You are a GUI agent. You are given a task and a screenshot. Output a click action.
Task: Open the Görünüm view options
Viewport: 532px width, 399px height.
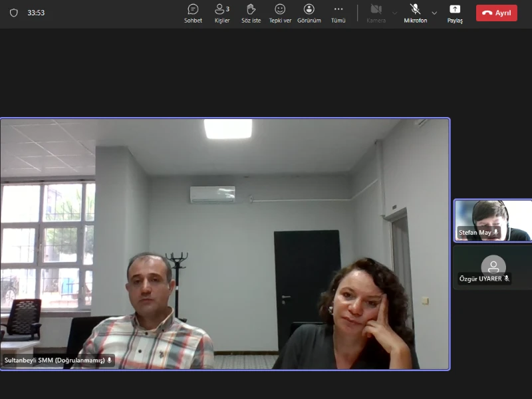tap(309, 13)
